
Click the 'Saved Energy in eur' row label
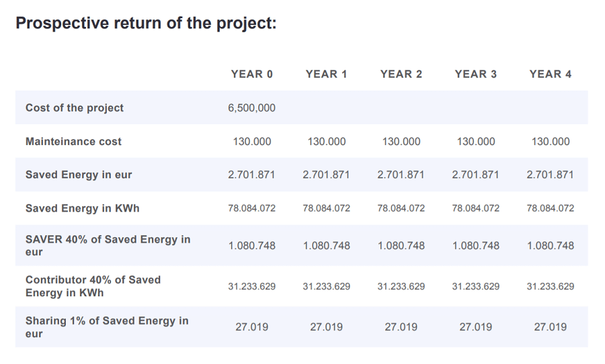[79, 175]
